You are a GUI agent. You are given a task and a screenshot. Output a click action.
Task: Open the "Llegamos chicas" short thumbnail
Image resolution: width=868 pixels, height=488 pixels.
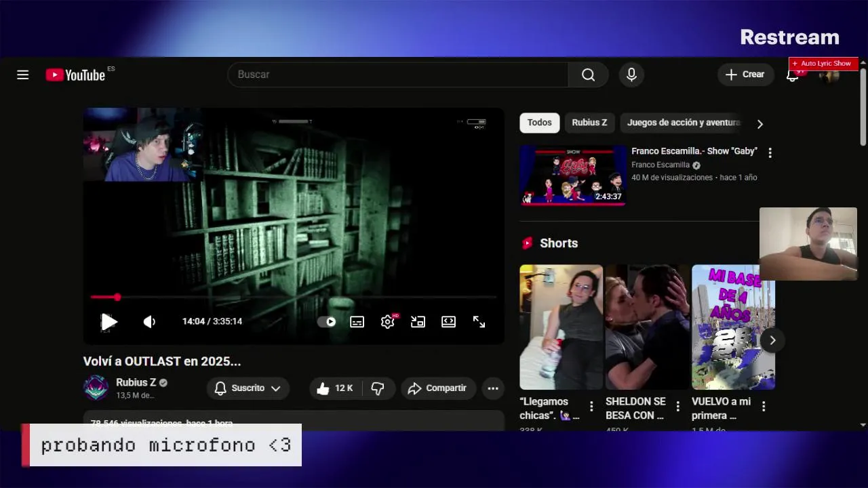[x=561, y=327]
